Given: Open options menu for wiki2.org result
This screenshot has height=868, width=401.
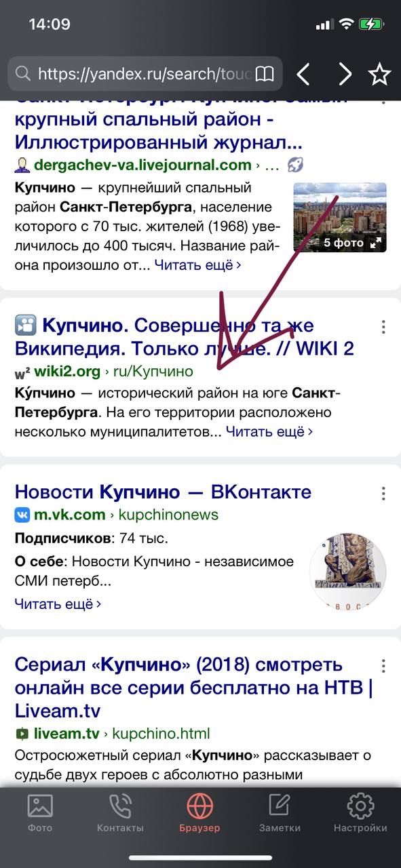Looking at the screenshot, I should 384,325.
